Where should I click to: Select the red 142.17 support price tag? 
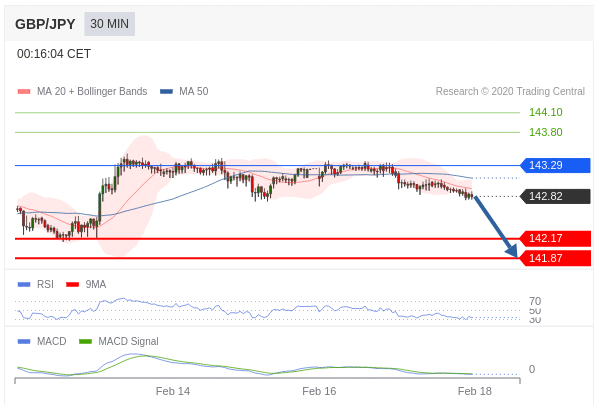point(555,238)
